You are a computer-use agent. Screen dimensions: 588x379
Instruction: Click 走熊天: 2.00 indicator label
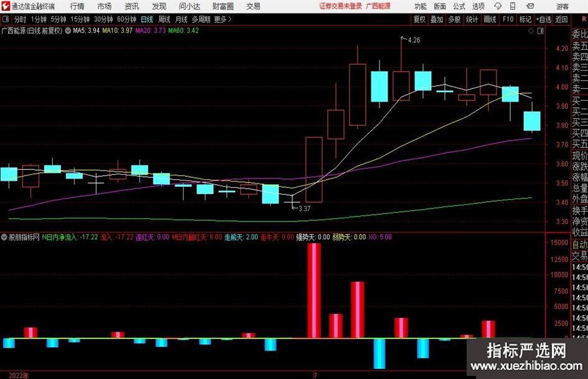[241, 236]
